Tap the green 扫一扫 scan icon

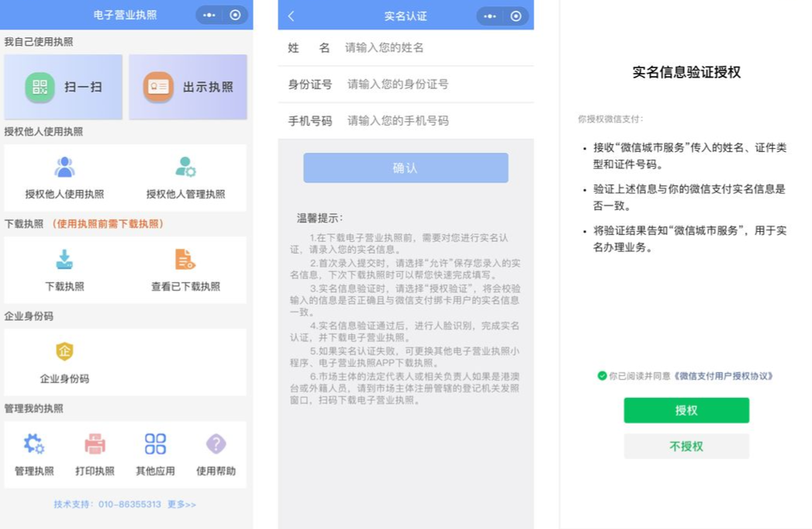[x=40, y=87]
